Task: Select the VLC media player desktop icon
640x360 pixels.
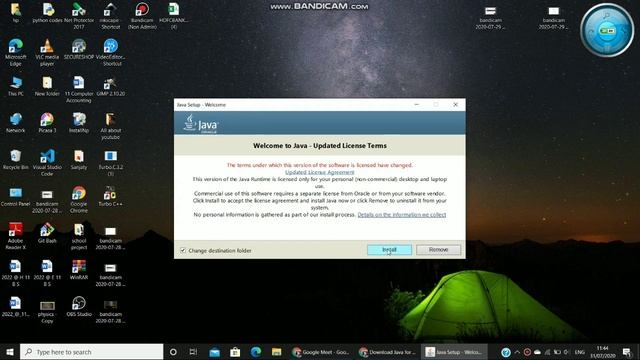Action: point(47,53)
